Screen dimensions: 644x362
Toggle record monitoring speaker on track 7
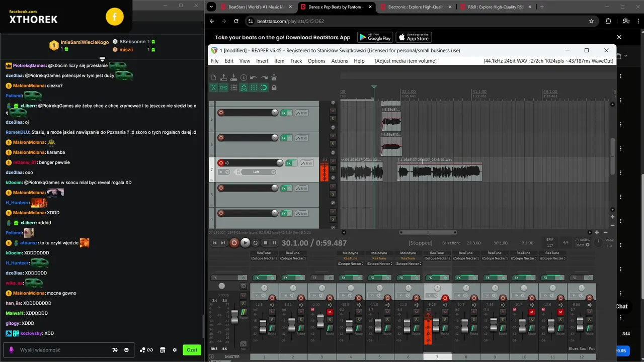pos(227,163)
